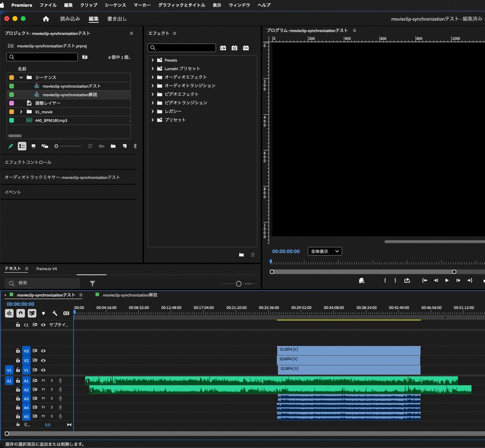Viewport: 485px width, 448px height.
Task: Switch to movieclip-synchronization解説 timeline tab
Action: point(130,295)
